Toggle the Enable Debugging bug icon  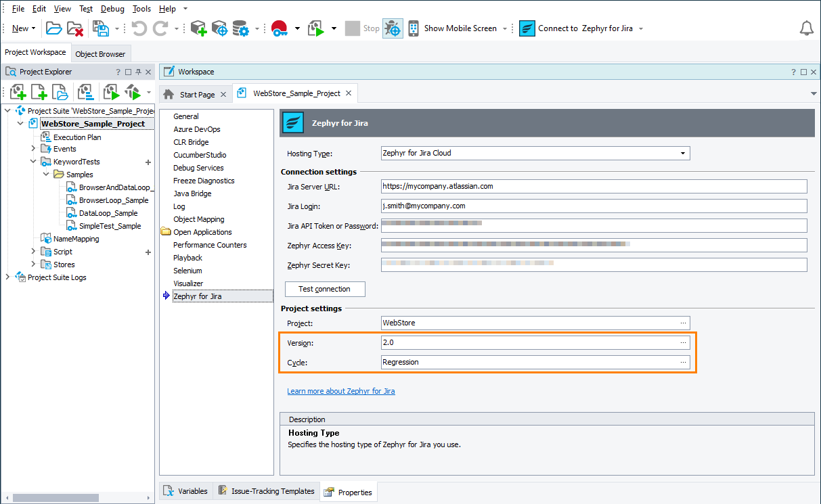pos(393,28)
